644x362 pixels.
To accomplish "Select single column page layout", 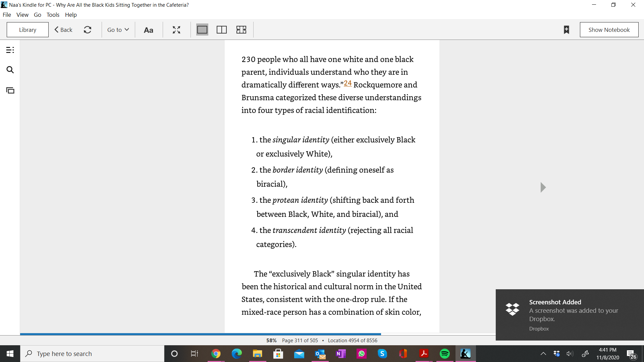I will coord(202,30).
